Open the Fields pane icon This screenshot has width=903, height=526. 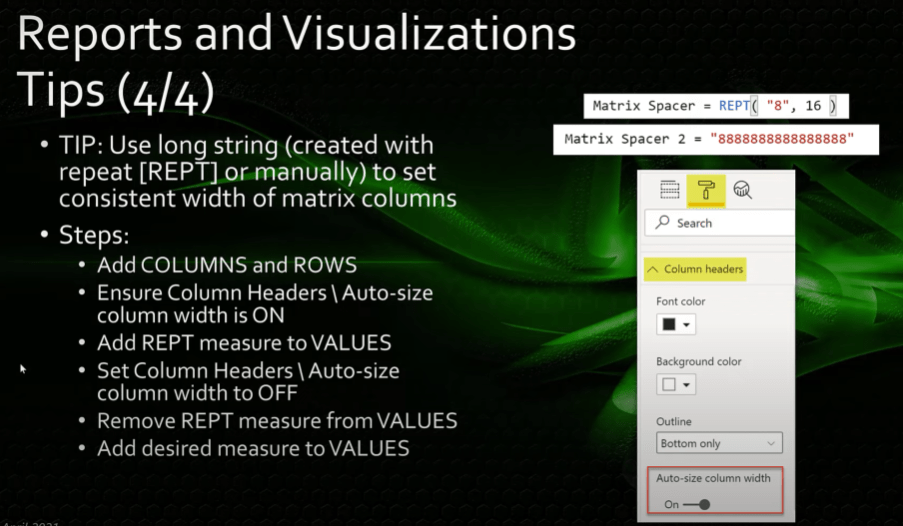click(x=670, y=190)
